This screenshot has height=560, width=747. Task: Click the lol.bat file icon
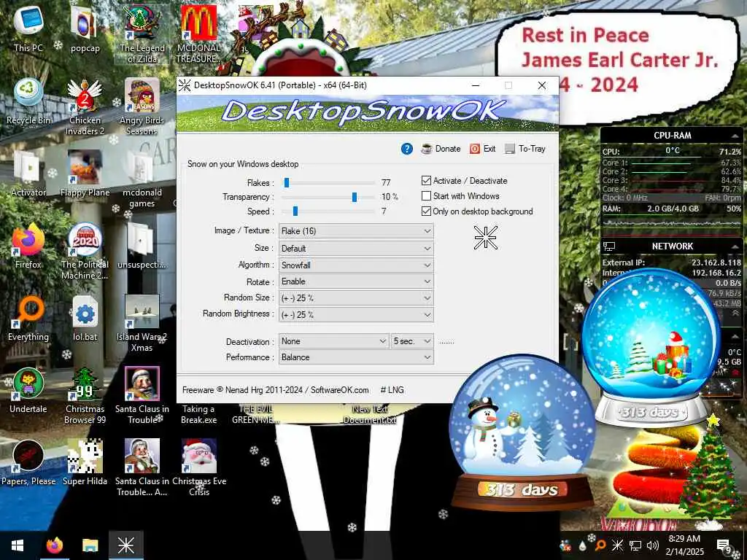[85, 319]
